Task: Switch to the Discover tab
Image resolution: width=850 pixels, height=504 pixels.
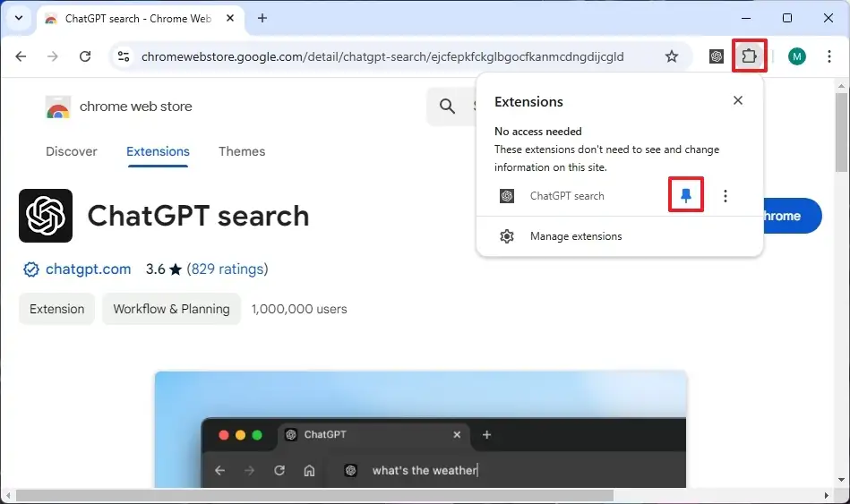Action: (x=72, y=151)
